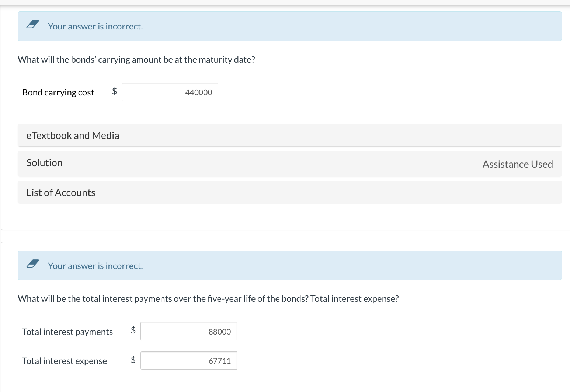570x392 pixels.
Task: Focus the Total interest expense field
Action: tap(188, 361)
